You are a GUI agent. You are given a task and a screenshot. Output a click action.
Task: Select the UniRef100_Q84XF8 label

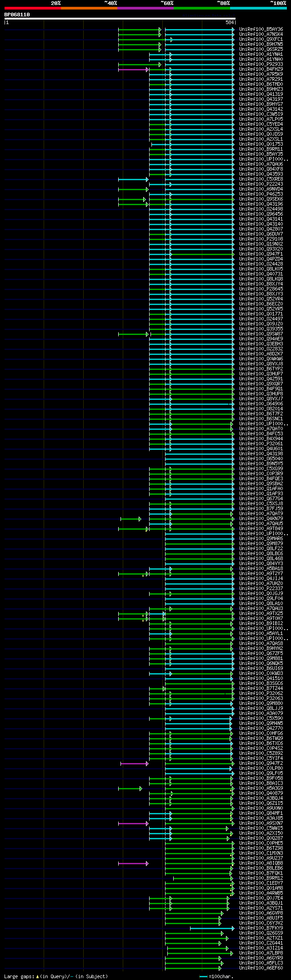coord(261,169)
